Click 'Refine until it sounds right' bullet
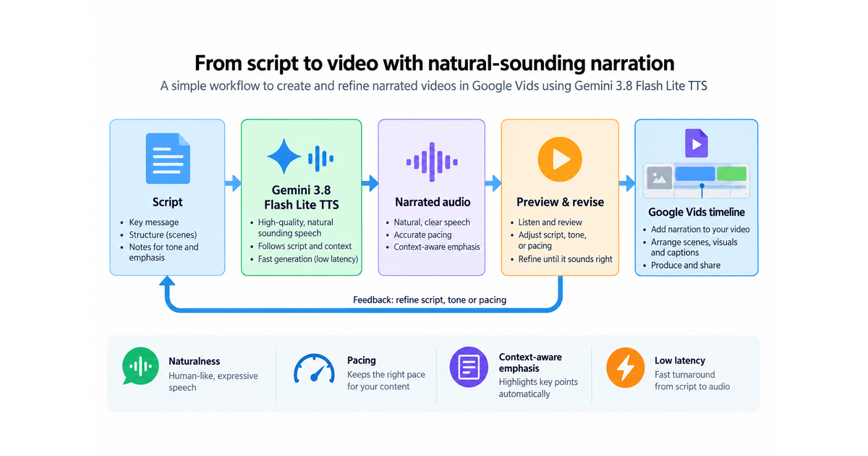 (565, 258)
